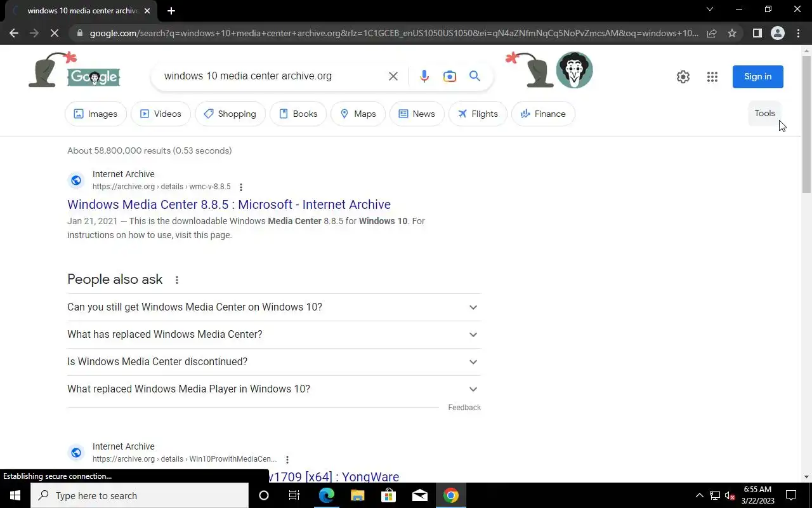Open clock showing 6:55 AM
This screenshot has width=812, height=508.
point(758,495)
